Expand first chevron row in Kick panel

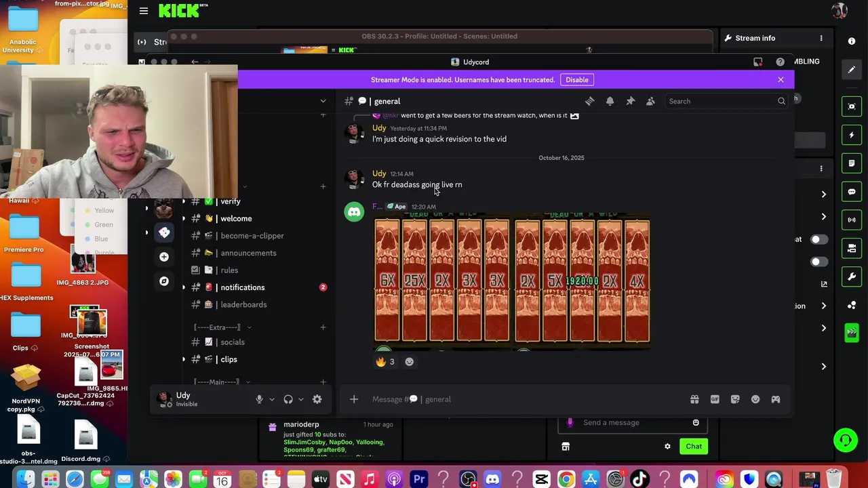[x=823, y=195]
